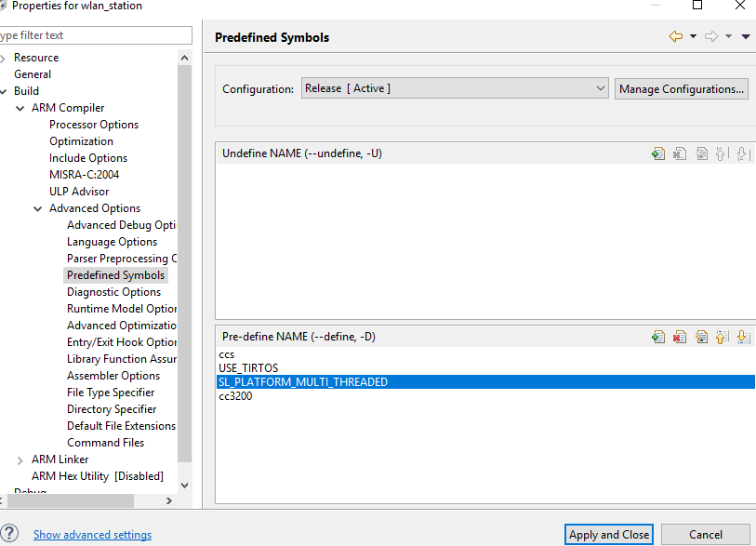Click the filter text input field
756x546 pixels.
[x=95, y=35]
